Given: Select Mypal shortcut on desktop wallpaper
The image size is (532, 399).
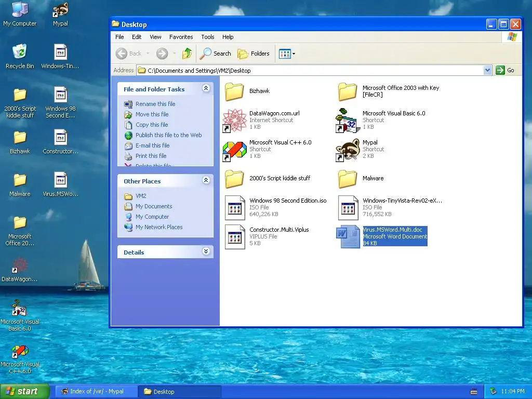Looking at the screenshot, I should 60,14.
